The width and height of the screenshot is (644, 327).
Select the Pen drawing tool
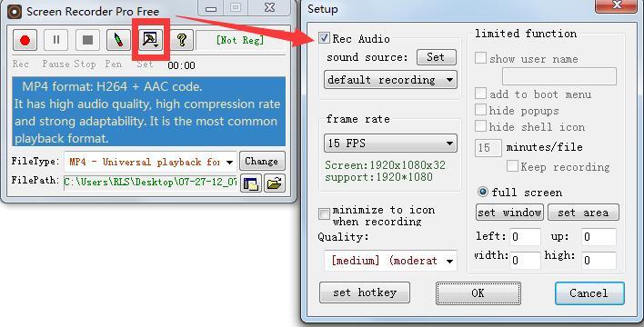coord(118,40)
